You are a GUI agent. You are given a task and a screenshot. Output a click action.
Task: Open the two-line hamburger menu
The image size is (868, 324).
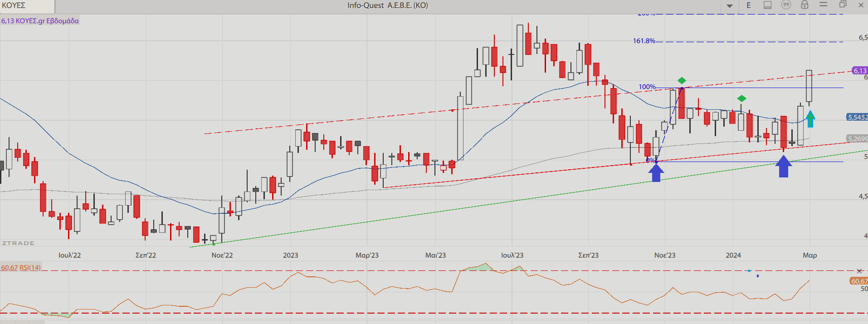pyautogui.click(x=824, y=5)
